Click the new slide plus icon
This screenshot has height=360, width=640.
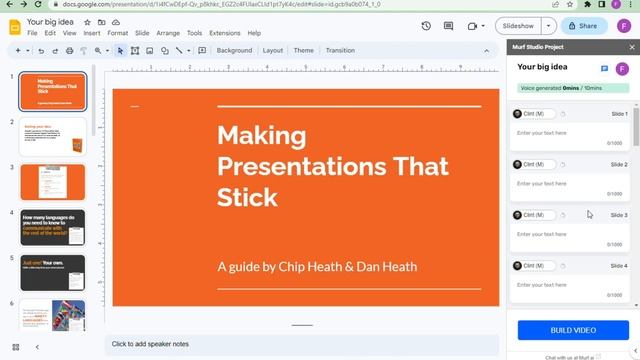18,51
